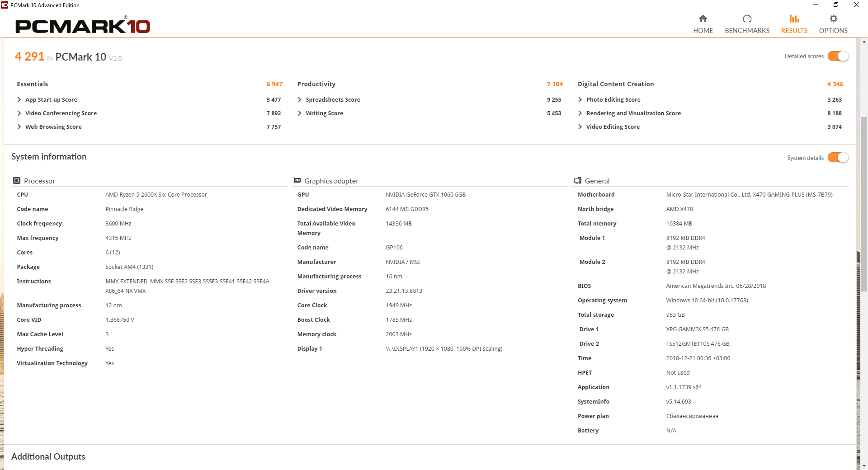The height and width of the screenshot is (470, 868).
Task: Click the SystemInfo version v5.14.693
Action: (x=679, y=402)
